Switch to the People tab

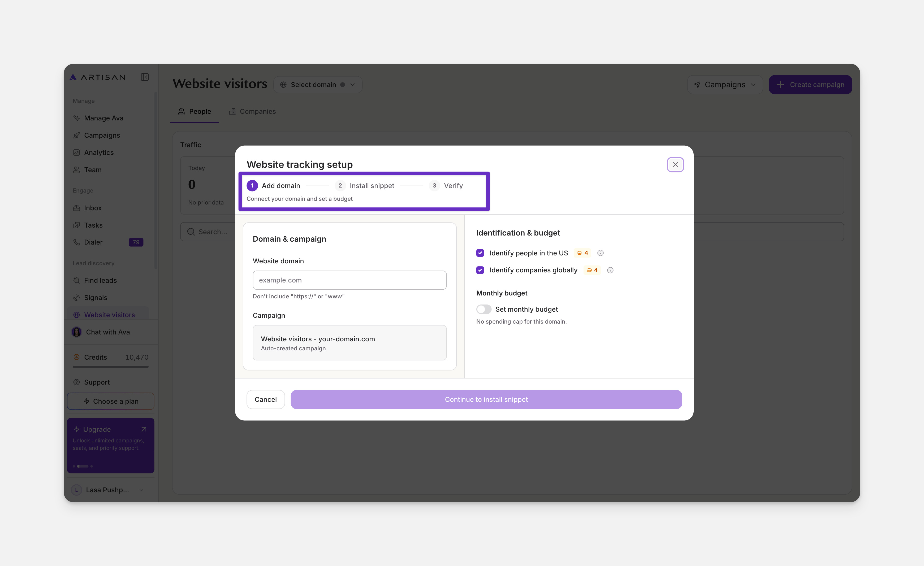pos(194,112)
